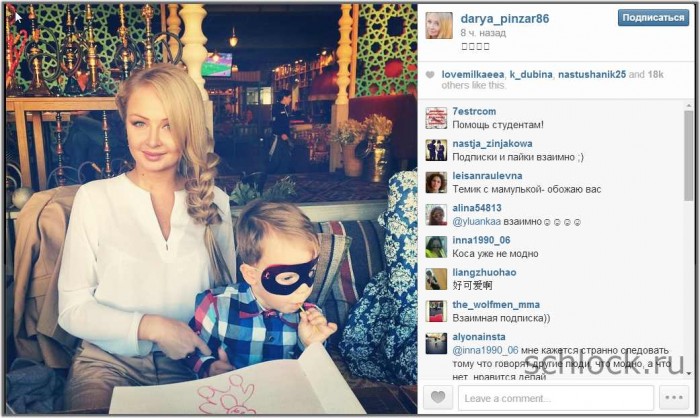Open nastushanik25 liker profile link
Viewport: 700px width, 418px height.
(592, 75)
